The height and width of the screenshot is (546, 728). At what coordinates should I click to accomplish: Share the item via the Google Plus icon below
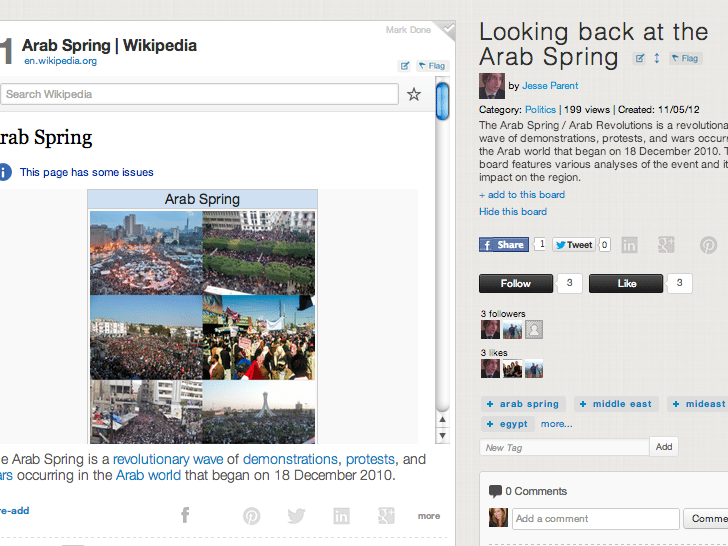[x=386, y=516]
